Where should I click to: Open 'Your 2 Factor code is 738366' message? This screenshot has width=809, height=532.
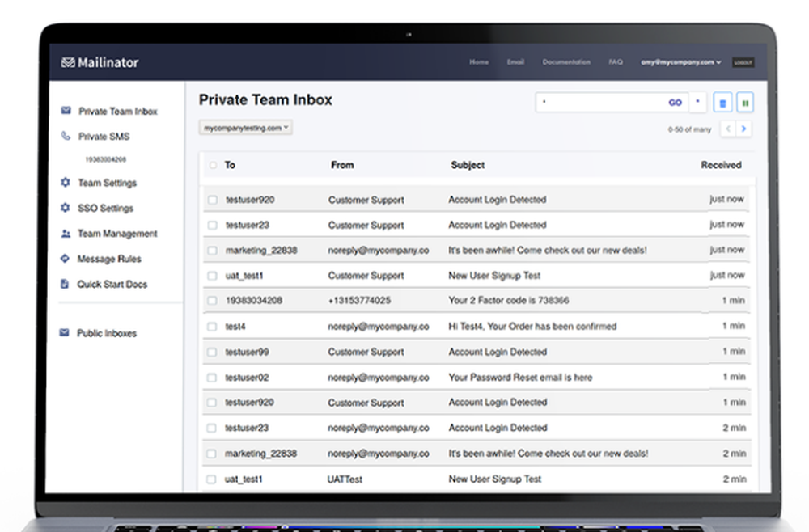point(508,300)
